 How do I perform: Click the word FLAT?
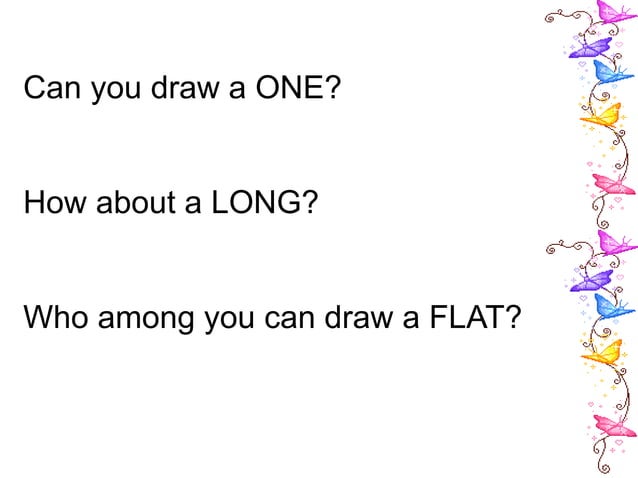coord(467,318)
